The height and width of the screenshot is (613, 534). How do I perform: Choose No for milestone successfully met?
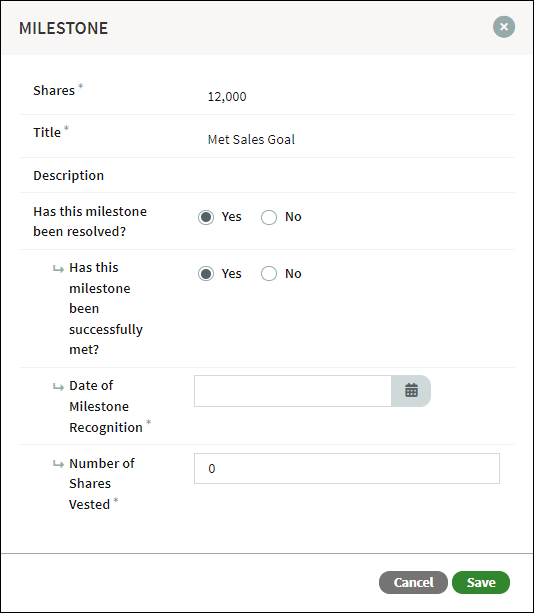point(269,274)
